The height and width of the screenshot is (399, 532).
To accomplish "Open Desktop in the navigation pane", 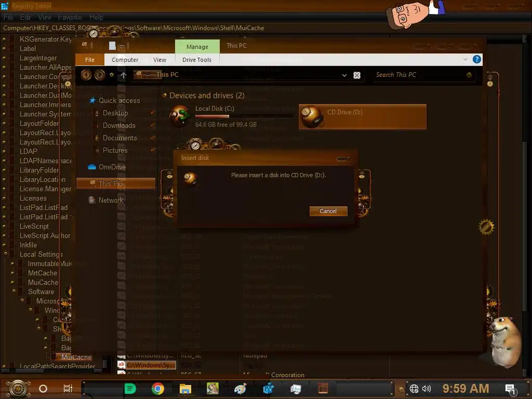I will [115, 113].
